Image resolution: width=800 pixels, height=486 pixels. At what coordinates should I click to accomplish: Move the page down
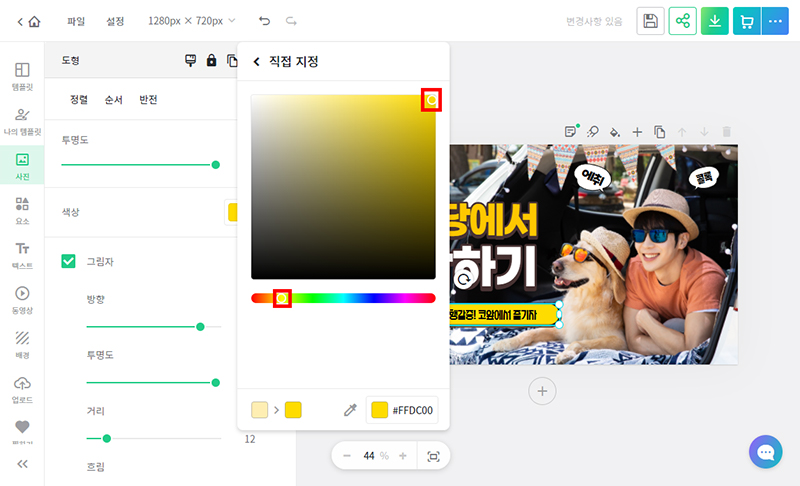(704, 132)
